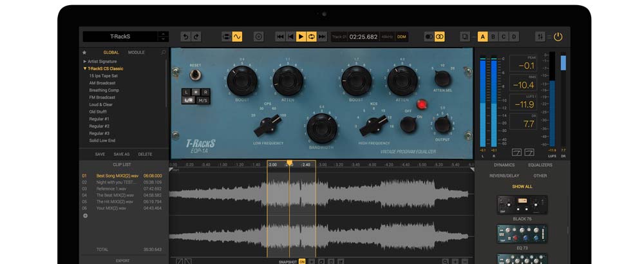The height and width of the screenshot is (264, 644).
Task: Collapse the T-RackS CS Classic folder
Action: coord(103,68)
